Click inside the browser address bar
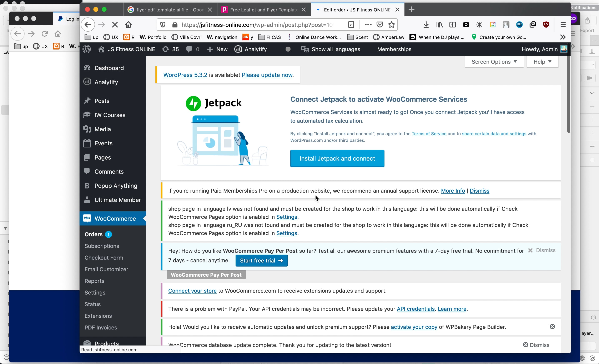This screenshot has height=364, width=599. 255,25
